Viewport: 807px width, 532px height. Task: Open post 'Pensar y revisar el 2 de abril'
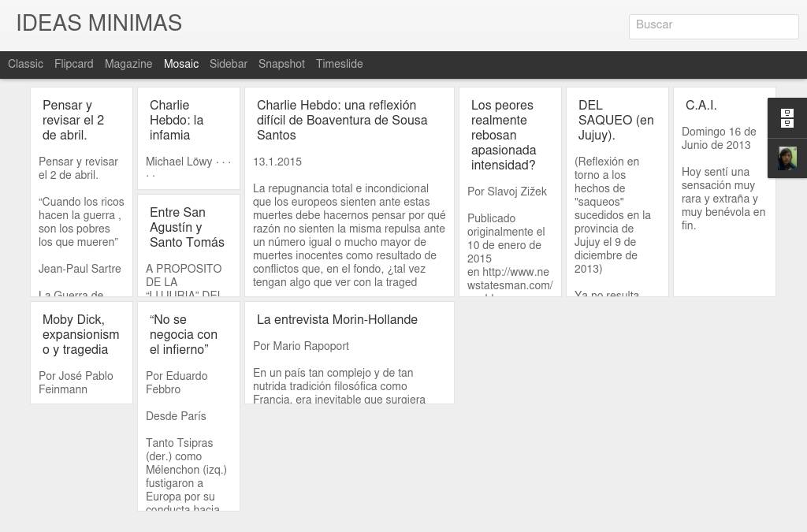73,121
